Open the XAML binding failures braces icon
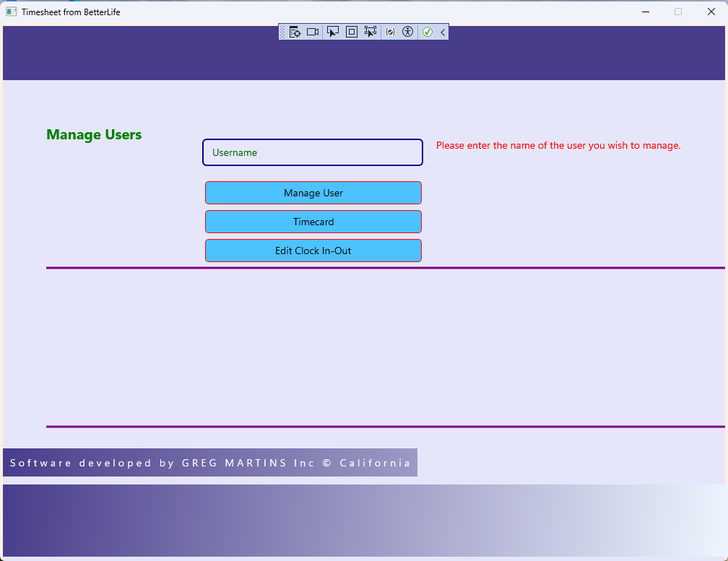 coord(390,32)
